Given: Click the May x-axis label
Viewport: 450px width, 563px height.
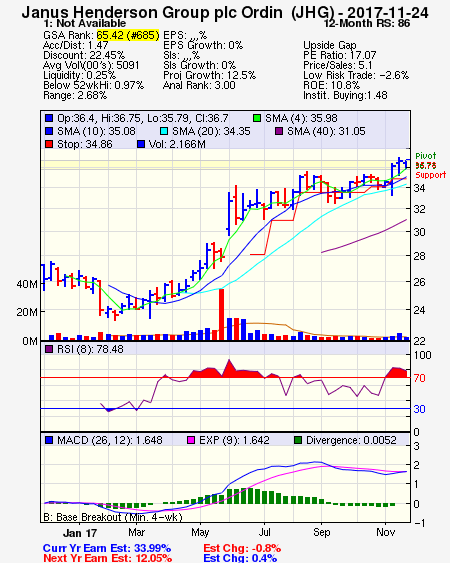Looking at the screenshot, I should click(x=200, y=532).
